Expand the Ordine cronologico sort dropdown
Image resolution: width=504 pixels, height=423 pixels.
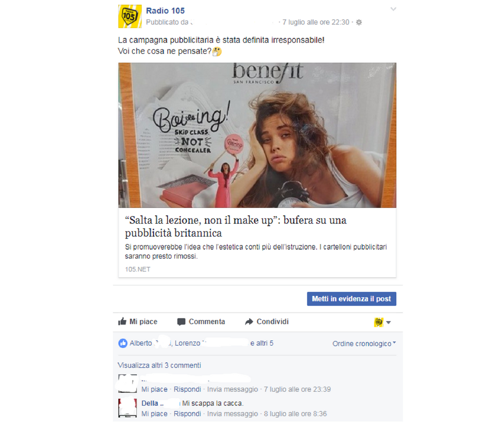point(364,344)
